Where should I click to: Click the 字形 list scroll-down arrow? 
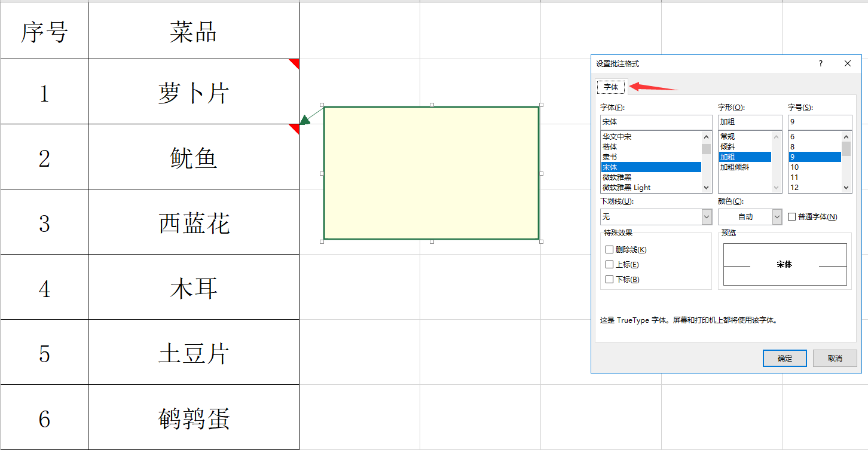(x=775, y=187)
